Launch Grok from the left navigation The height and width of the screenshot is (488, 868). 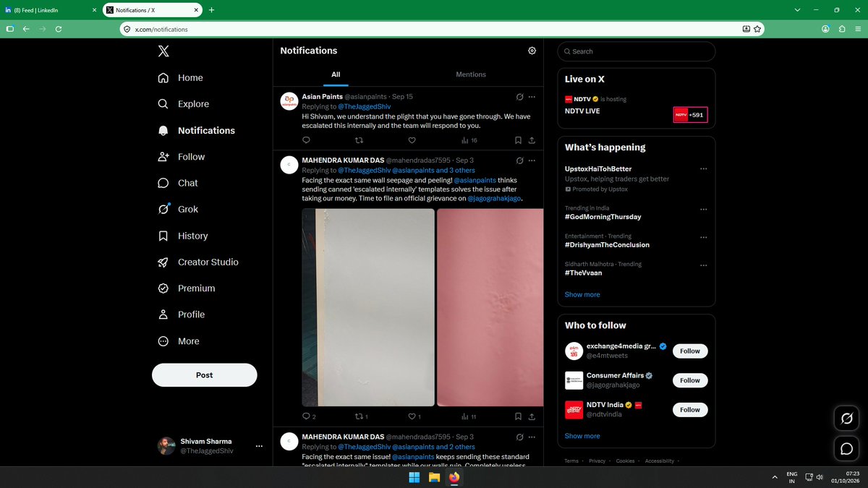[178, 210]
